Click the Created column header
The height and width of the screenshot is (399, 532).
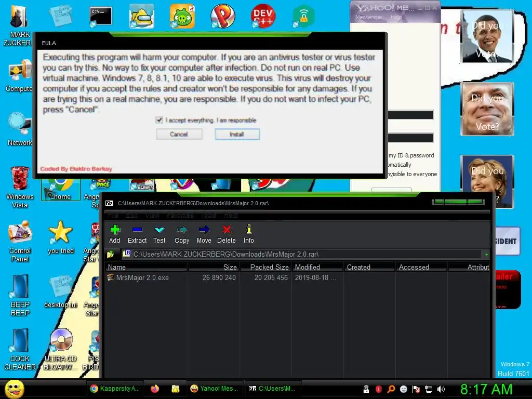click(370, 267)
